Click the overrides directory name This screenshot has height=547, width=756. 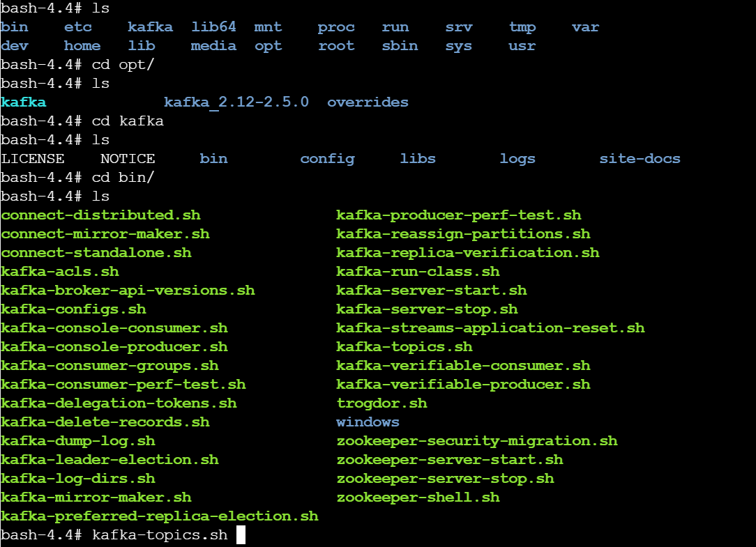click(368, 102)
